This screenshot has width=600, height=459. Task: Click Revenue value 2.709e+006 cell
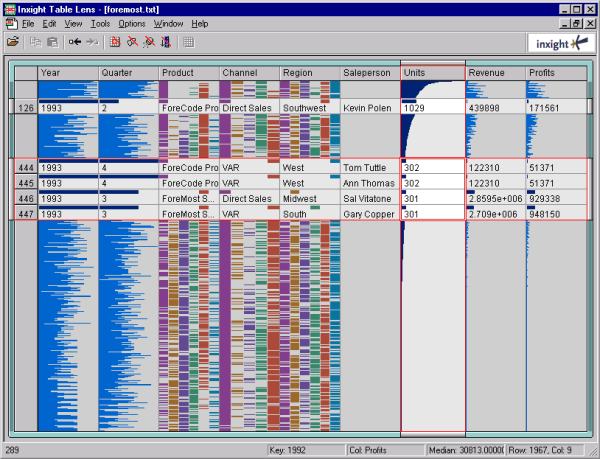496,214
